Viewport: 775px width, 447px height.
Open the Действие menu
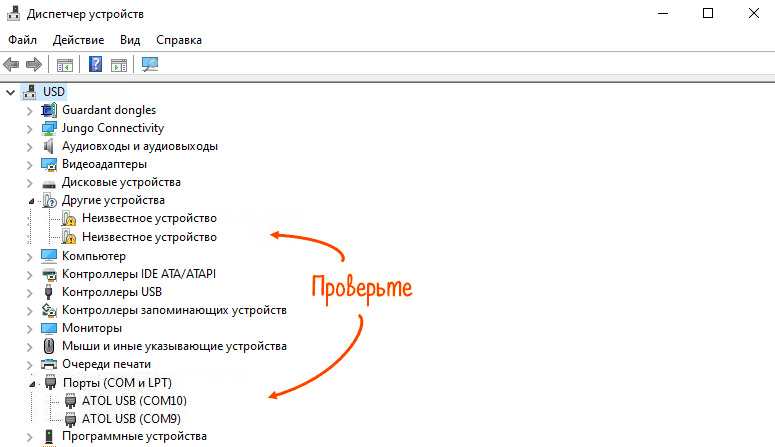coord(79,40)
